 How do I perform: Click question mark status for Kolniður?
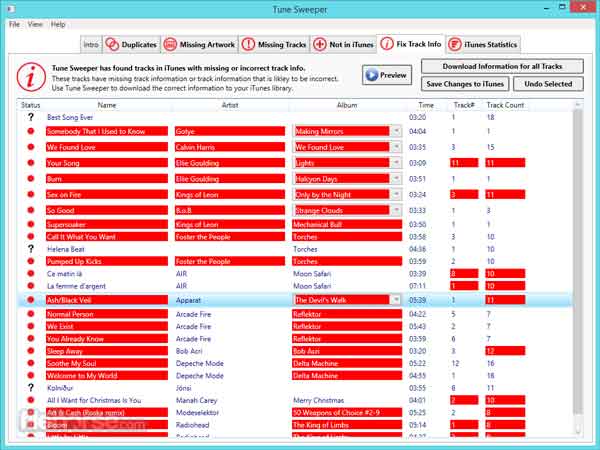(31, 388)
